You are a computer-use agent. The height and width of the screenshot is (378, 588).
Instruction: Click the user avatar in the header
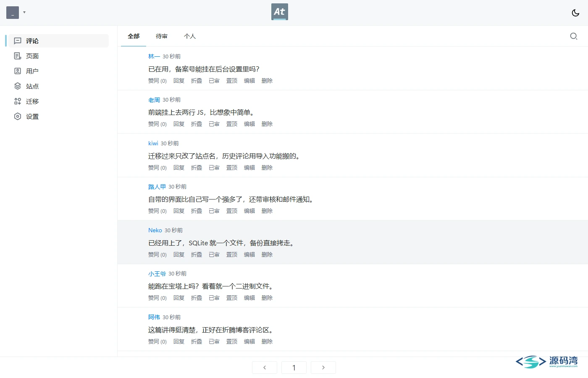click(13, 13)
